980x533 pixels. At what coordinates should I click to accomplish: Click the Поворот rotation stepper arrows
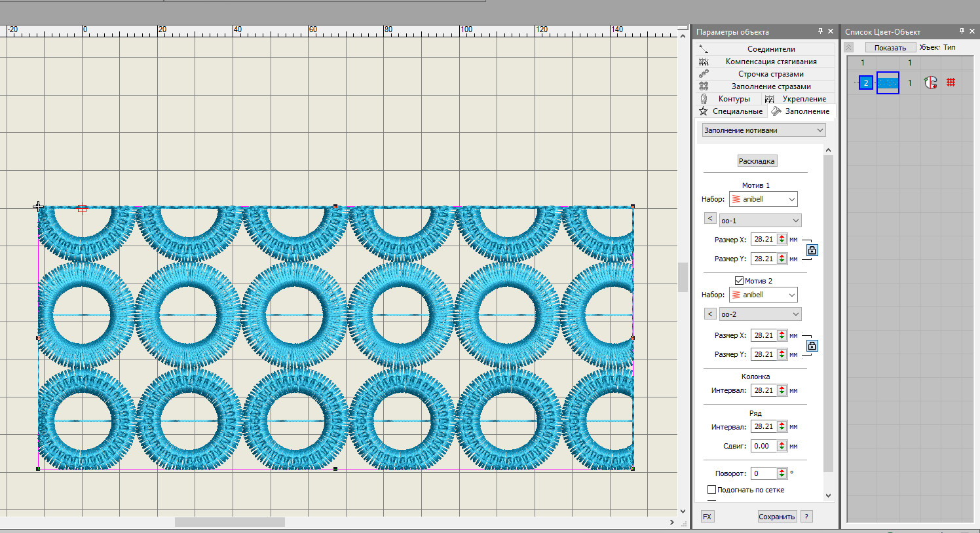(x=782, y=473)
